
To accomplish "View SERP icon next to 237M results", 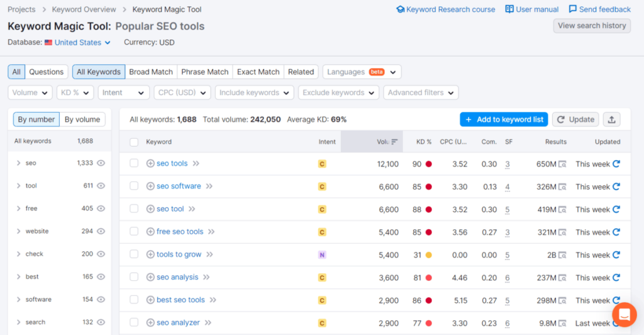I will coord(562,278).
